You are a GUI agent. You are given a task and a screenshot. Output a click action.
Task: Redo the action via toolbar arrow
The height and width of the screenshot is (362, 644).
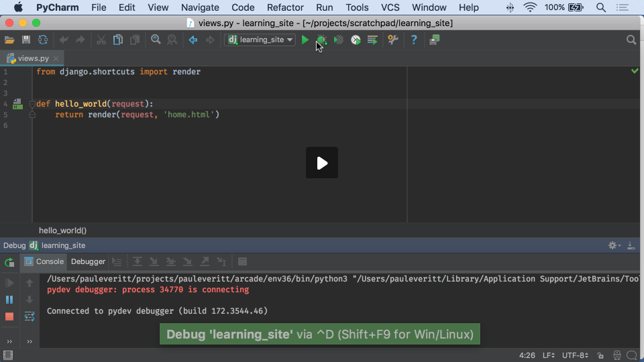click(80, 40)
